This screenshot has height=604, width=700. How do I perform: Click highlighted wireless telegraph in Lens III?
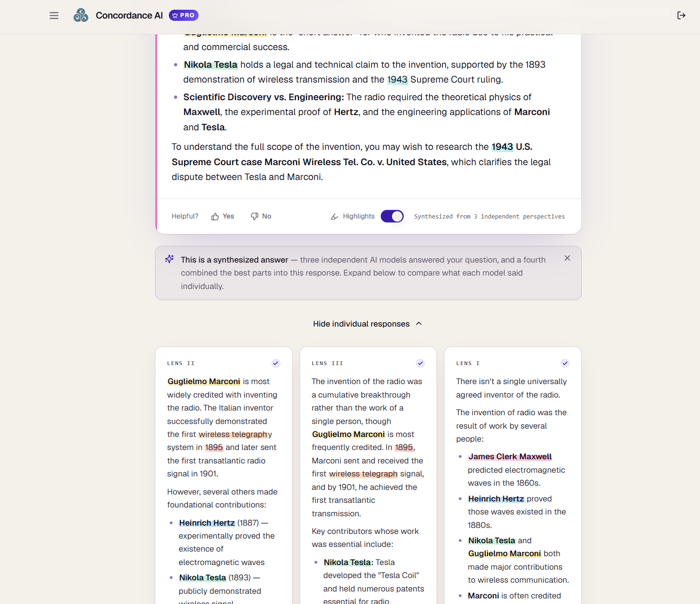pyautogui.click(x=363, y=474)
